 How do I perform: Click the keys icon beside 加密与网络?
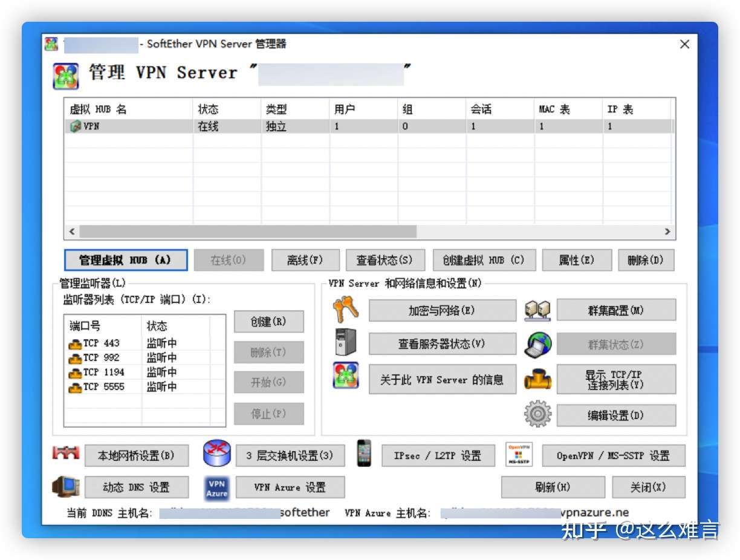(x=346, y=310)
